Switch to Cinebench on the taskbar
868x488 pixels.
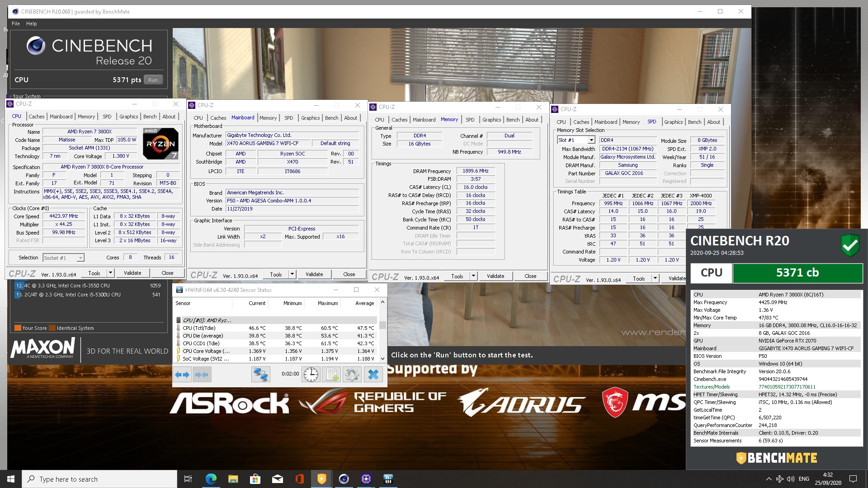coord(344,479)
